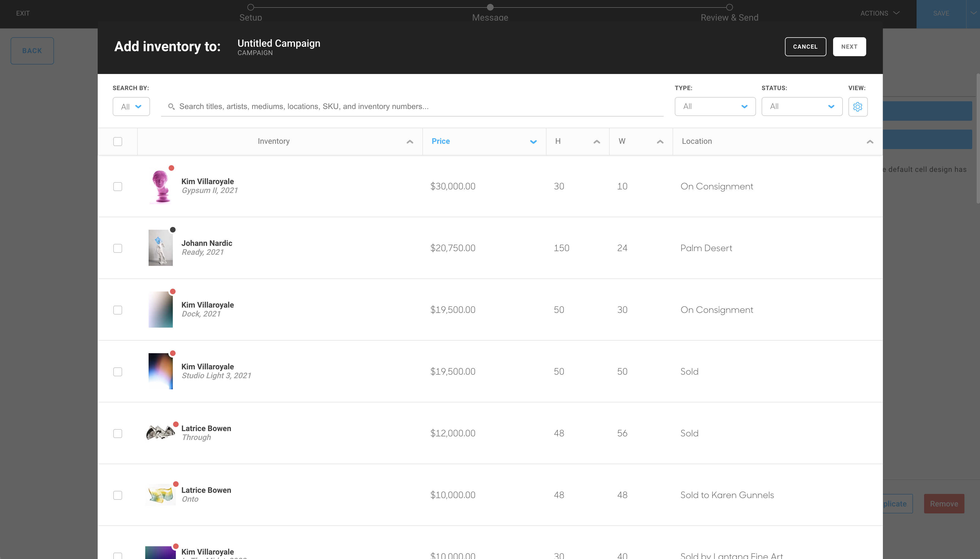This screenshot has height=559, width=980.
Task: Click the NEXT button
Action: tap(849, 46)
